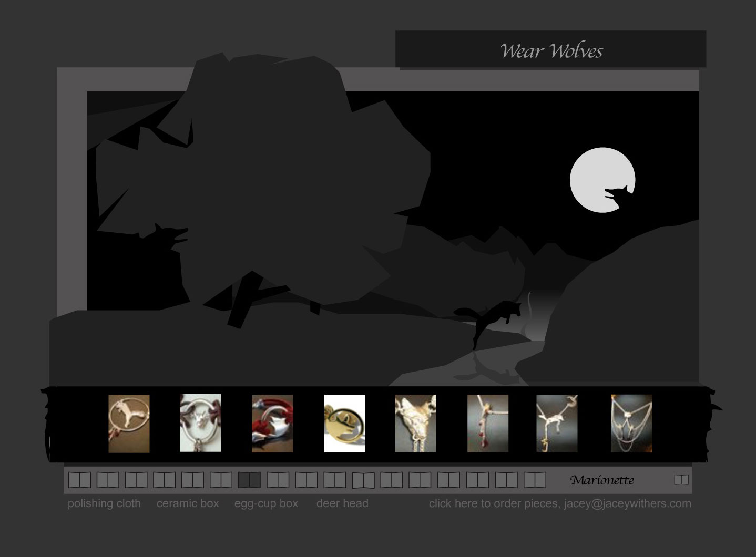Visit the deer head link
Image resolution: width=756 pixels, height=557 pixels.
tap(342, 503)
